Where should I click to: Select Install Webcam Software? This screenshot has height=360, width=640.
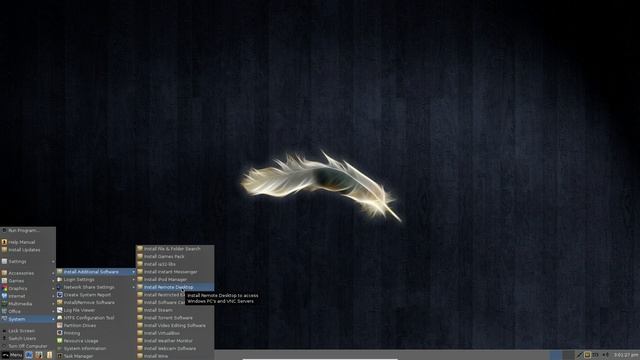tap(175, 349)
